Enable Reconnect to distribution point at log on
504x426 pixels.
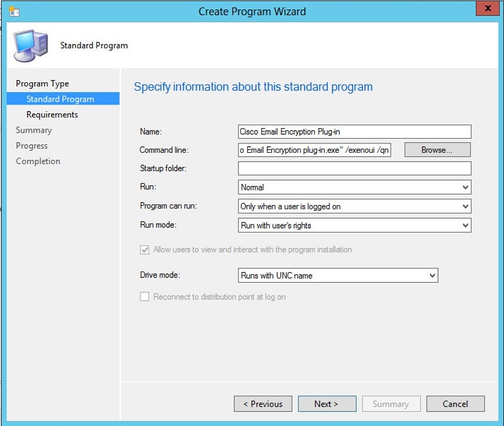[144, 297]
